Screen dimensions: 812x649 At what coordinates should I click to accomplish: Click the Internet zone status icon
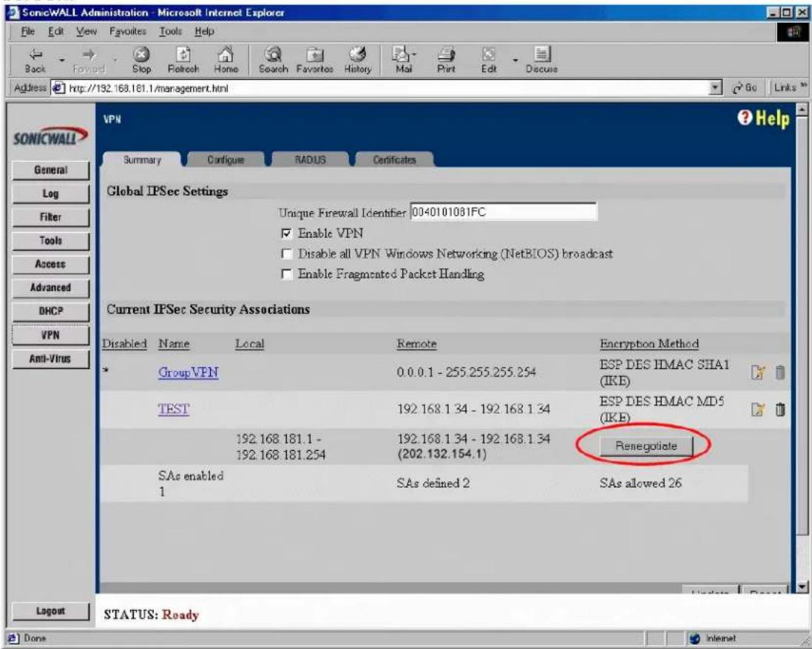(695, 639)
